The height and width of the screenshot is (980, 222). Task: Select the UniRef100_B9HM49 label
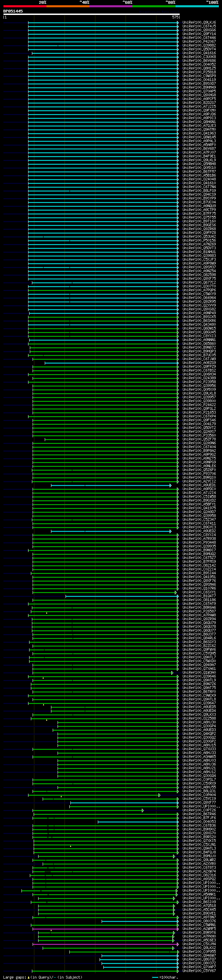pyautogui.click(x=199, y=88)
